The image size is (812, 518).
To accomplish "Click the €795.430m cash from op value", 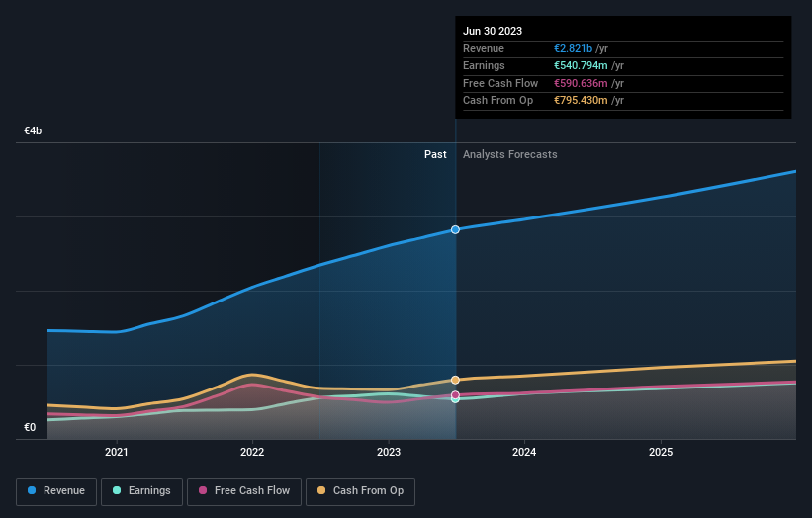I will pos(581,101).
